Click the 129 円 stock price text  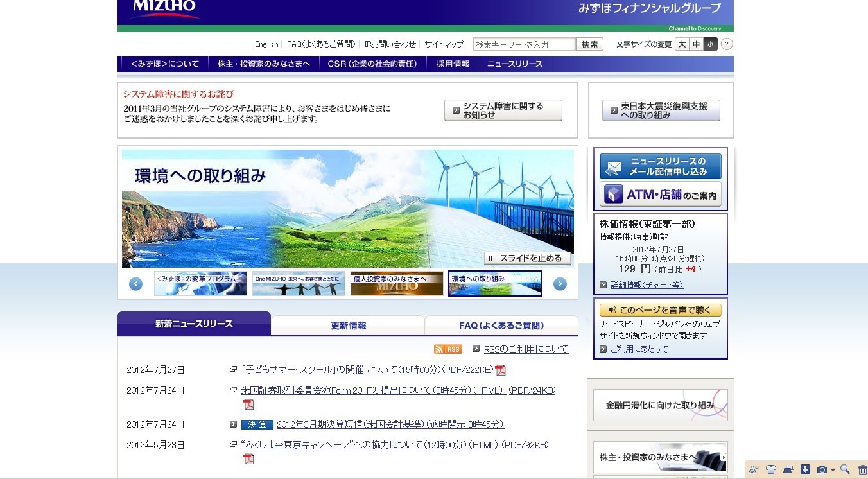635,269
